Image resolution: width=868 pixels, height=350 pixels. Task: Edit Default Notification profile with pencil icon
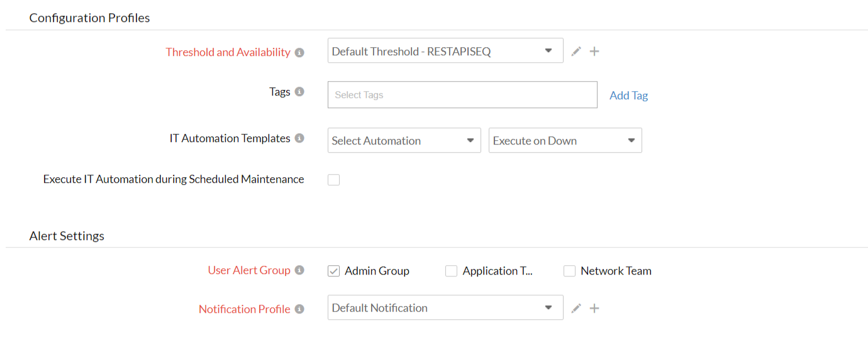(576, 308)
